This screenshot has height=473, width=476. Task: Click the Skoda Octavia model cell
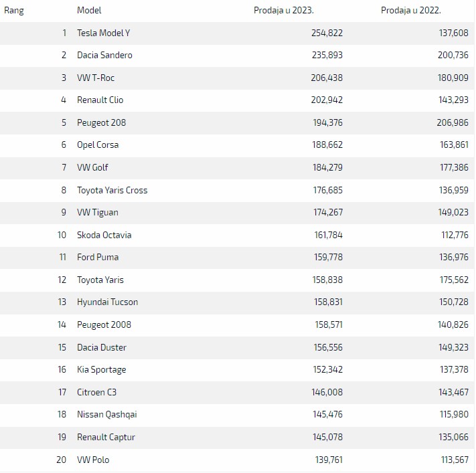pyautogui.click(x=104, y=235)
